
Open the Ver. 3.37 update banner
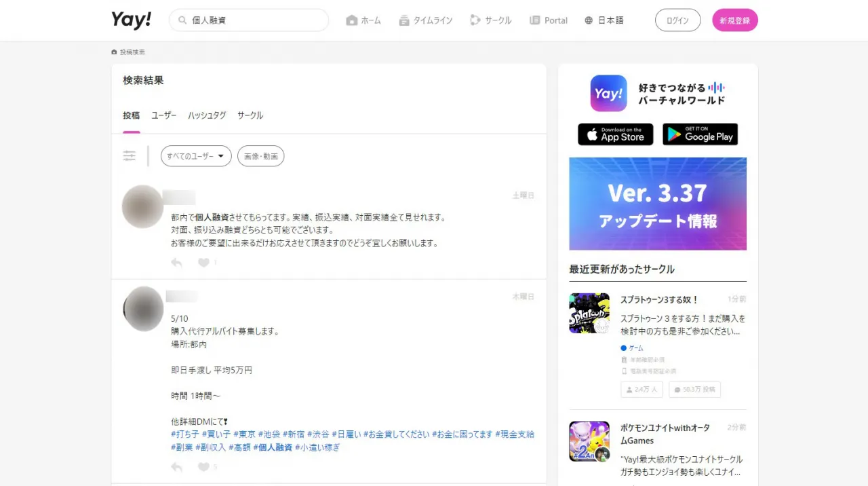(657, 204)
